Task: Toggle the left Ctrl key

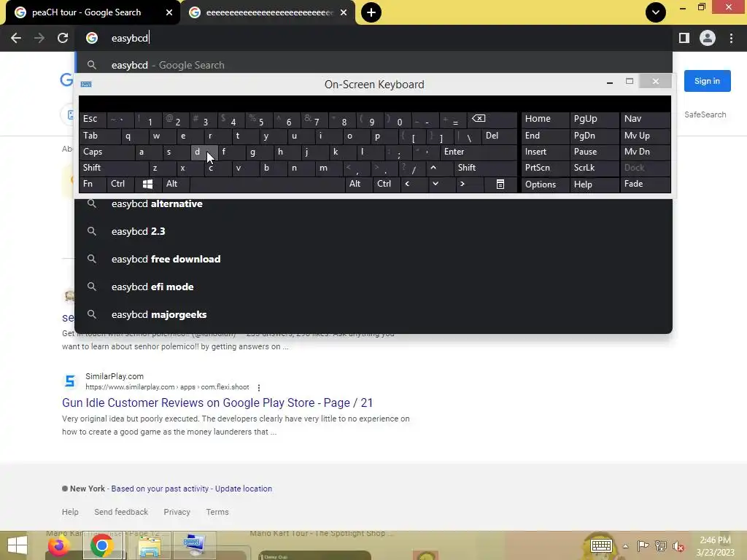Action: click(120, 184)
